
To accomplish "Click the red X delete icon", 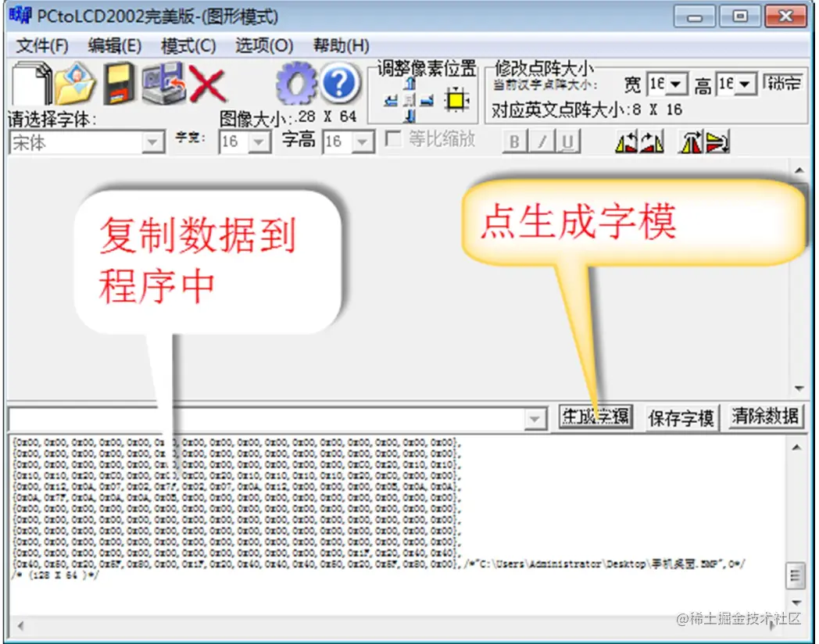I will coord(207,84).
